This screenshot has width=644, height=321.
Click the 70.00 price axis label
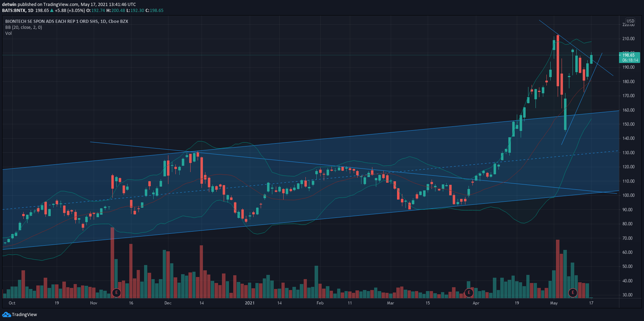(627, 238)
